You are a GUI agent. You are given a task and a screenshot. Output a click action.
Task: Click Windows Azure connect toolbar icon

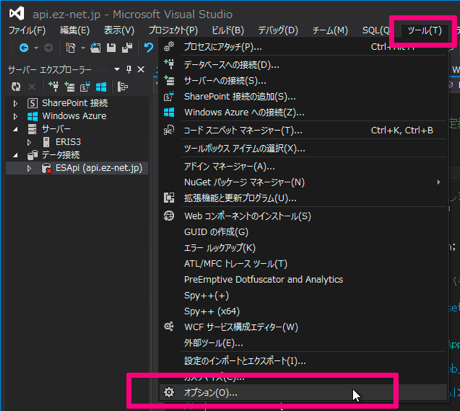click(x=101, y=87)
